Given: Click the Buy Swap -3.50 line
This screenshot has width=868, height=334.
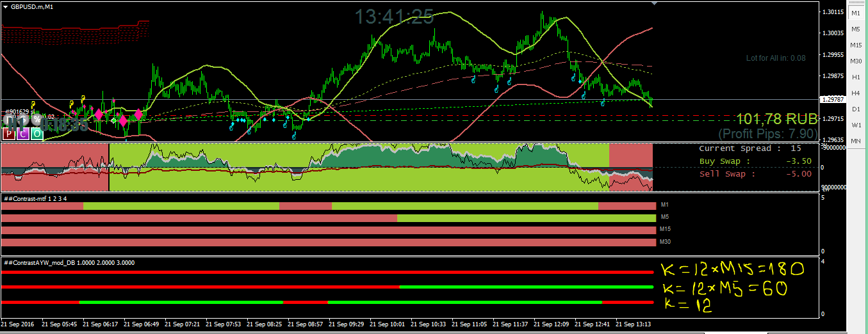Looking at the screenshot, I should (755, 161).
